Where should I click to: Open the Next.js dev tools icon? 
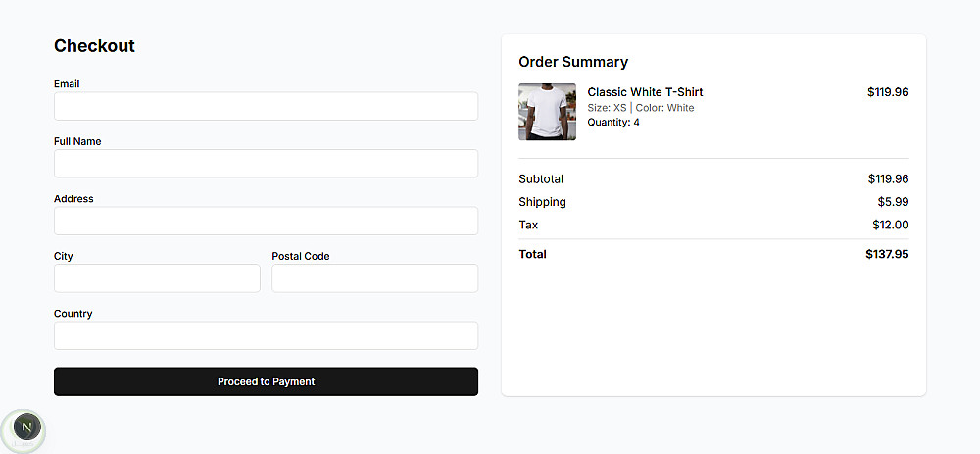click(x=26, y=428)
